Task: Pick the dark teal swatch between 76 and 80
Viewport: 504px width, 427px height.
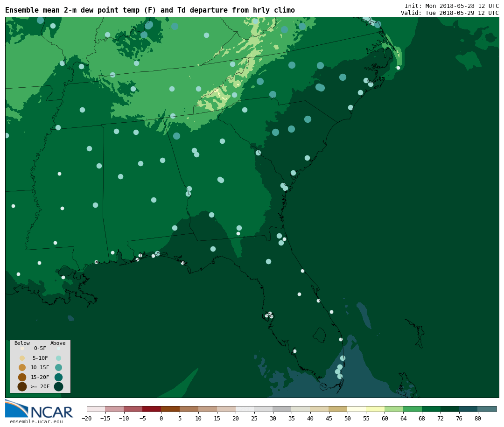Action: coord(469,409)
